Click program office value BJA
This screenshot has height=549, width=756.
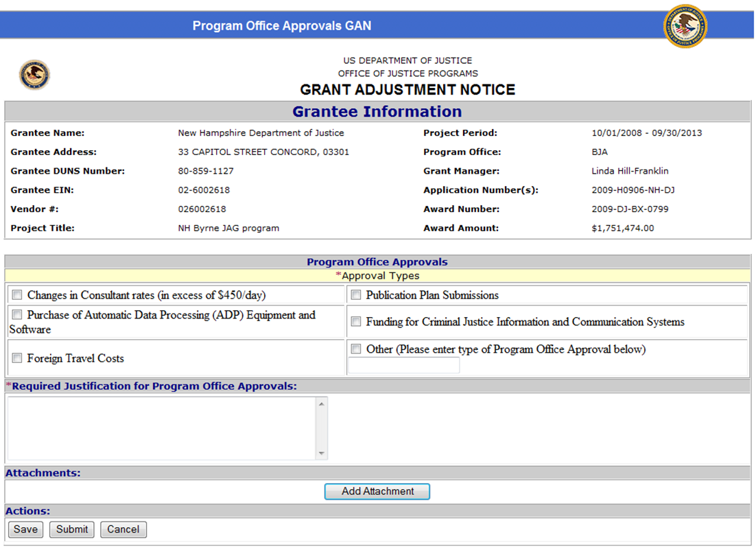tap(600, 152)
